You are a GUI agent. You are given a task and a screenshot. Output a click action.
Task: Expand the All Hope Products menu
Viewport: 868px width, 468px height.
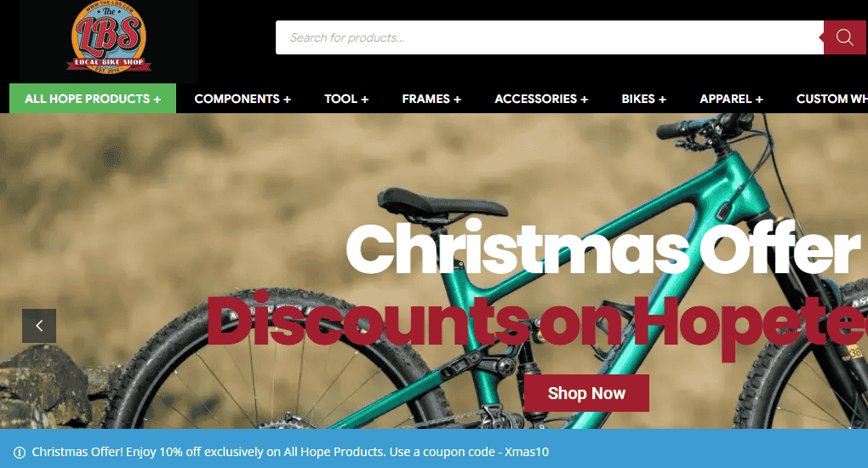[x=93, y=99]
